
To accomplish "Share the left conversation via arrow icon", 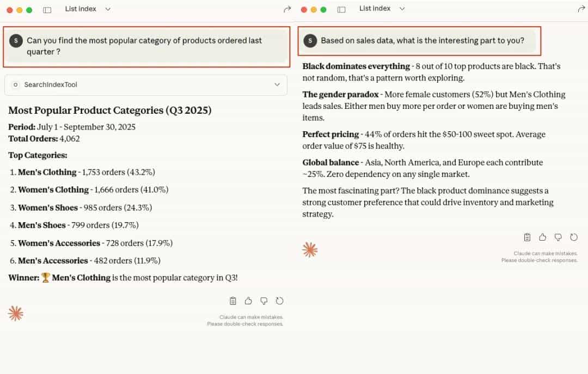I will click(287, 9).
